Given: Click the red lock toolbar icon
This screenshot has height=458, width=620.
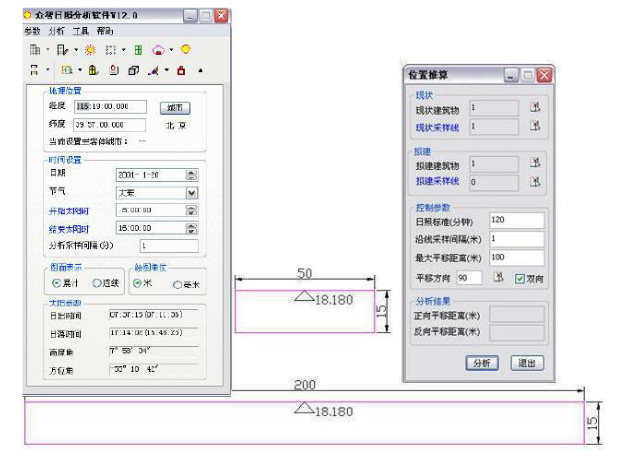Looking at the screenshot, I should click(x=181, y=70).
